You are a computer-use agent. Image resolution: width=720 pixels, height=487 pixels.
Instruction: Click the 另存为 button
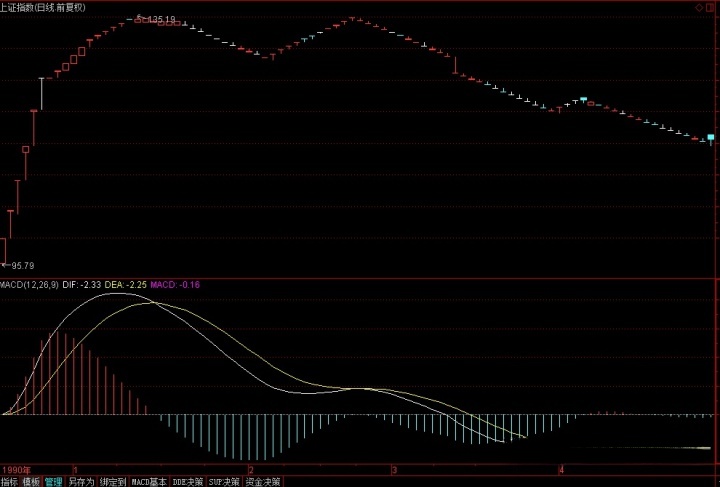tap(81, 482)
